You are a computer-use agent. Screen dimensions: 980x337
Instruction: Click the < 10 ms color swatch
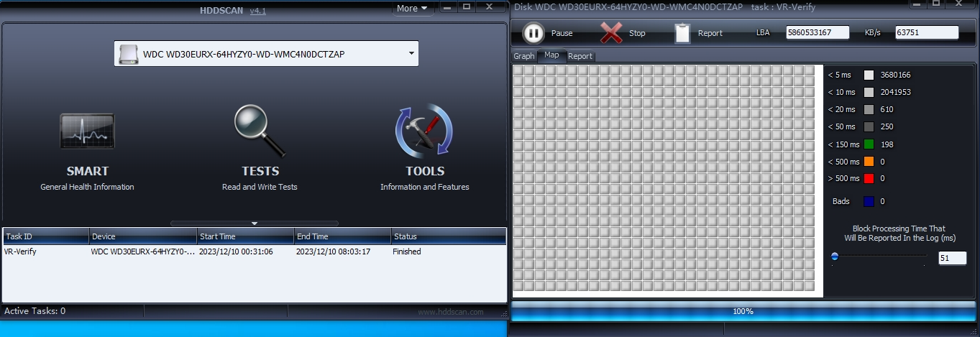869,92
